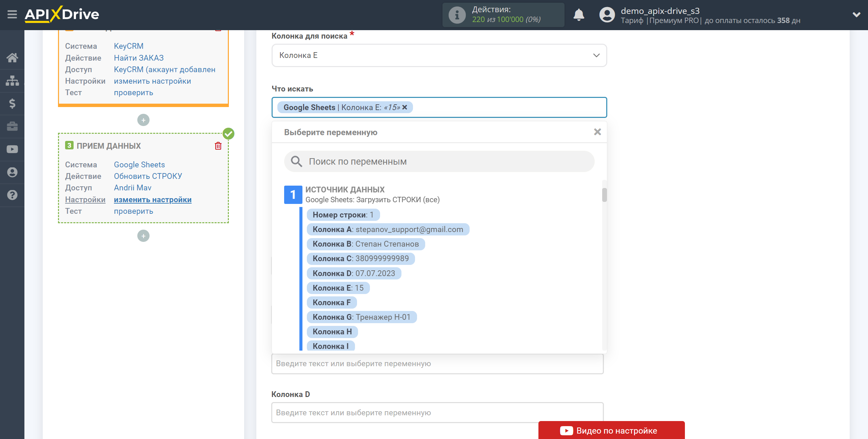The height and width of the screenshot is (439, 868).
Task: Select variable Колонка A stepanov_support@gmail.com
Action: [388, 229]
